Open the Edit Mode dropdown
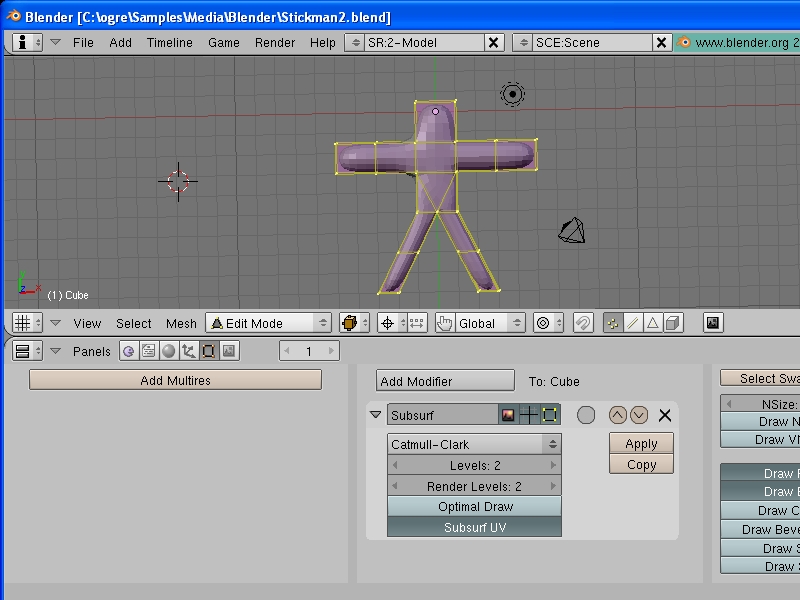 (268, 323)
